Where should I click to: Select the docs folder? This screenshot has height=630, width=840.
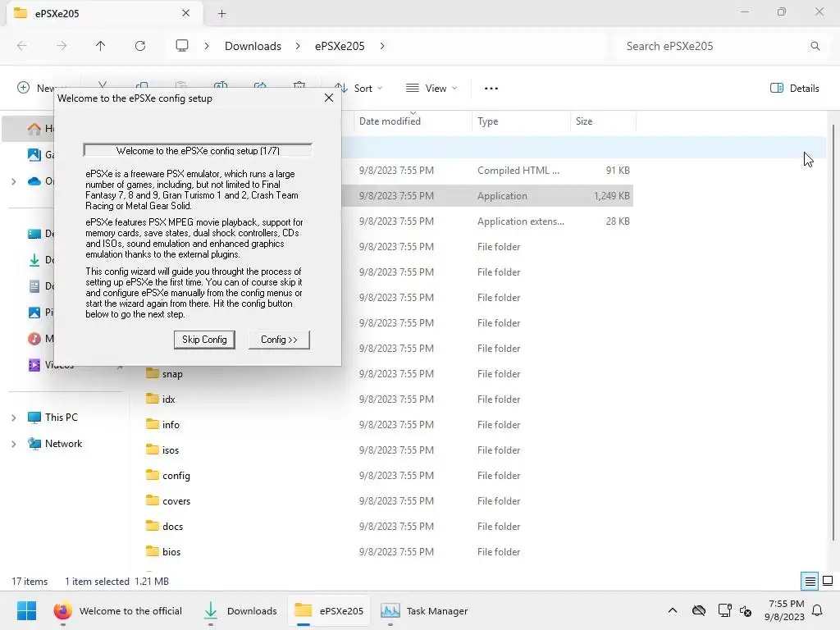point(172,527)
